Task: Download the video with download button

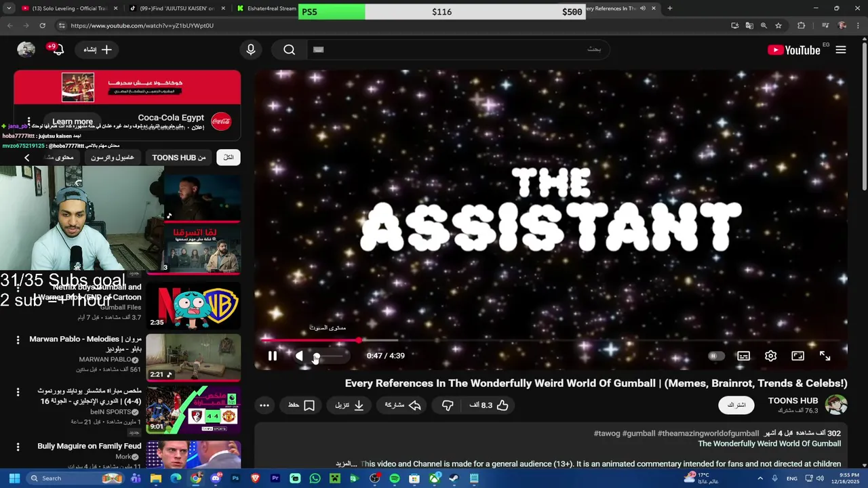Action: point(349,405)
